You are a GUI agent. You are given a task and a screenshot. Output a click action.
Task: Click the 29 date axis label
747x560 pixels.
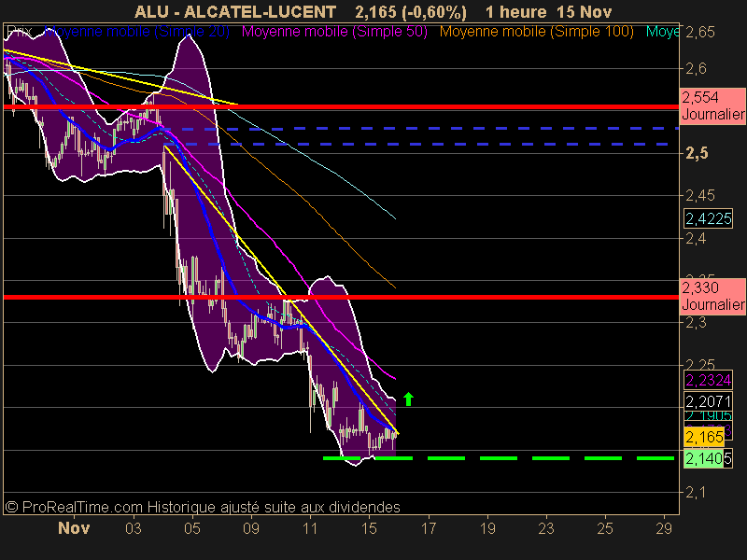664,528
